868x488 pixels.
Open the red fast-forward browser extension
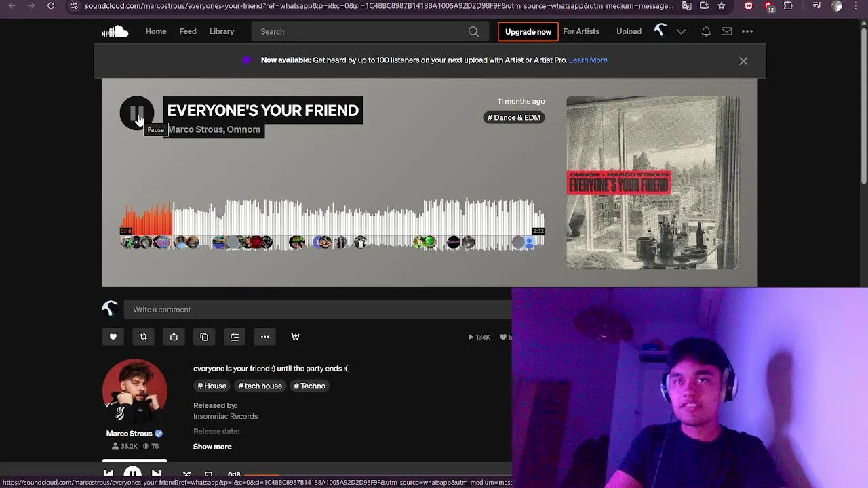pyautogui.click(x=749, y=6)
